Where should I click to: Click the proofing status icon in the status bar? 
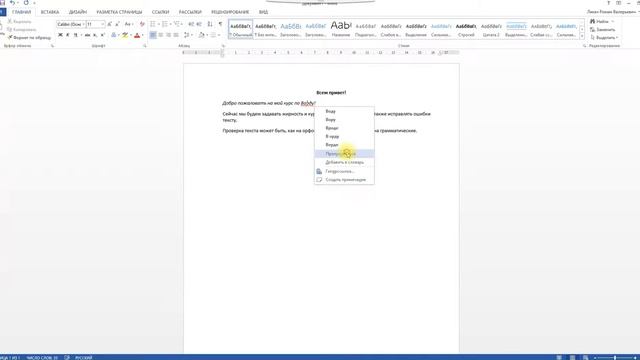click(x=67, y=358)
